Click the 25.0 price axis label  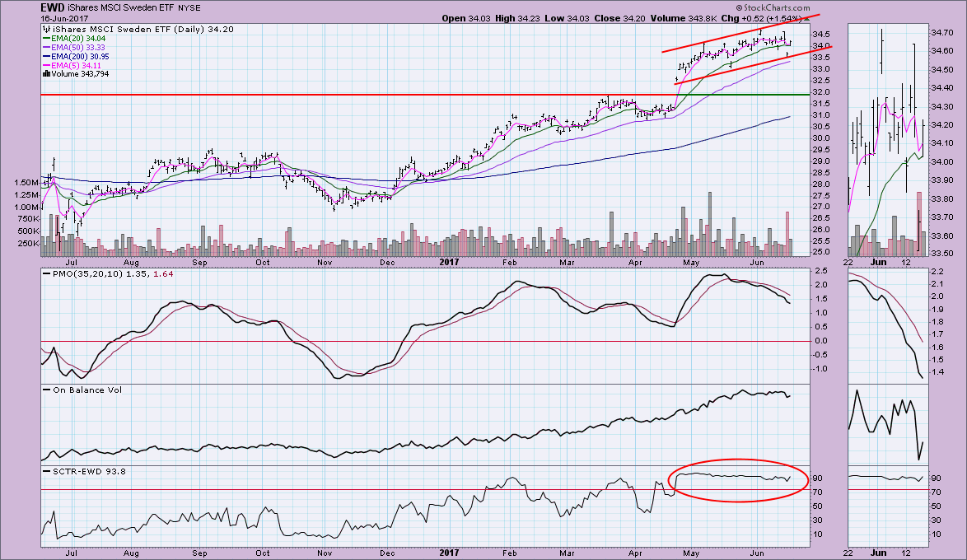(820, 253)
